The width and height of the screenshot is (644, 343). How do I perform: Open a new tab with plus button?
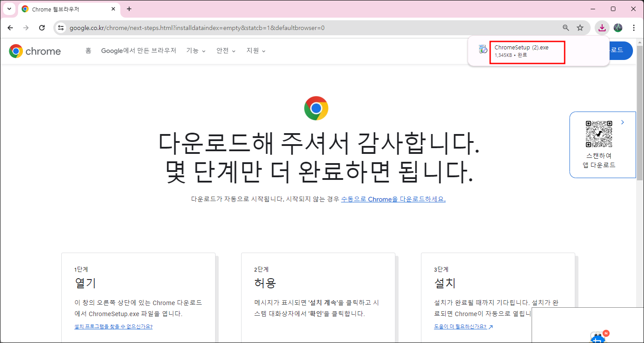[x=129, y=9]
